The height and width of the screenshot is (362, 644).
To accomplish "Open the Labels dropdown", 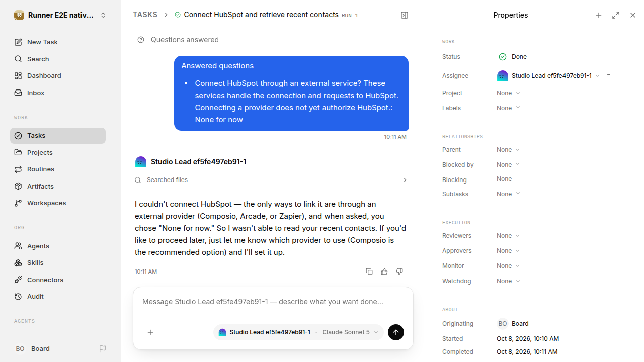I will (508, 108).
